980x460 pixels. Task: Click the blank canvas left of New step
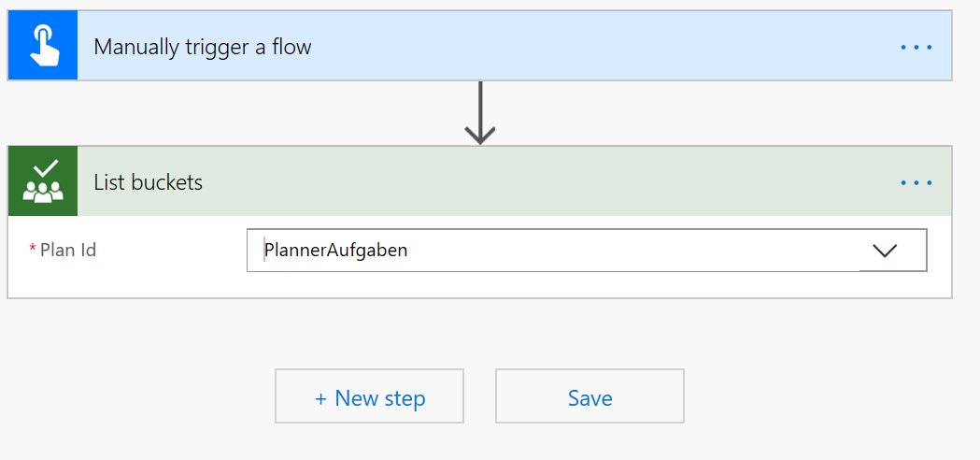[140, 396]
